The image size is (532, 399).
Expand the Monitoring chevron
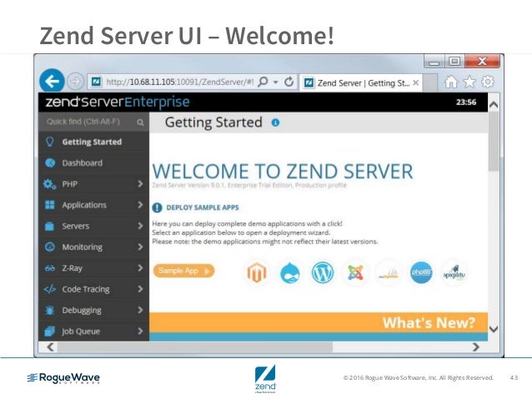point(140,247)
